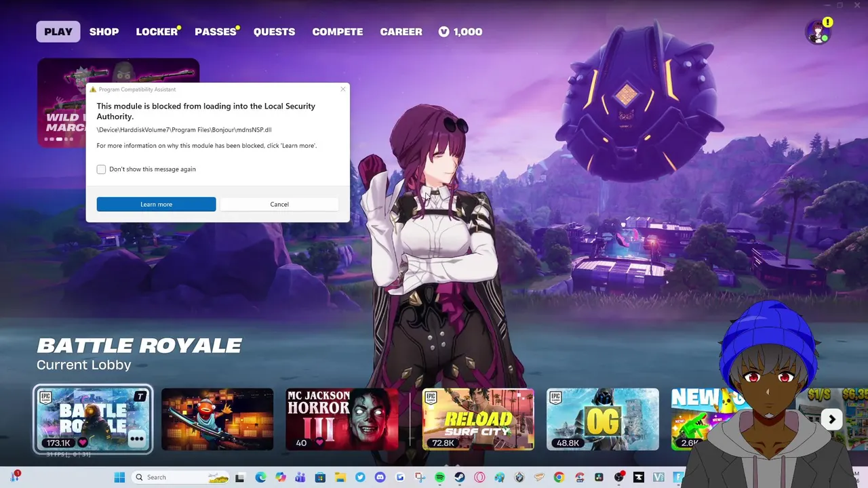Open the LOCKER tab
The width and height of the screenshot is (868, 488).
[157, 32]
